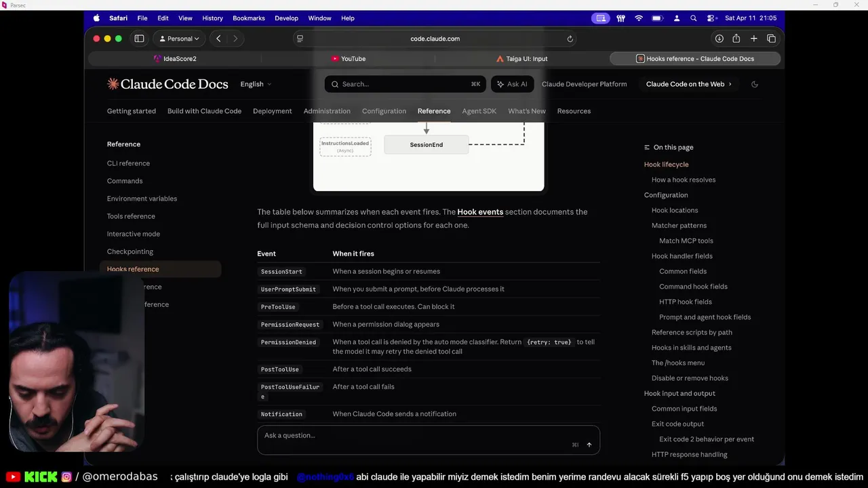The height and width of the screenshot is (488, 868).
Task: Click the Claude Code Docs logo
Action: [167, 84]
